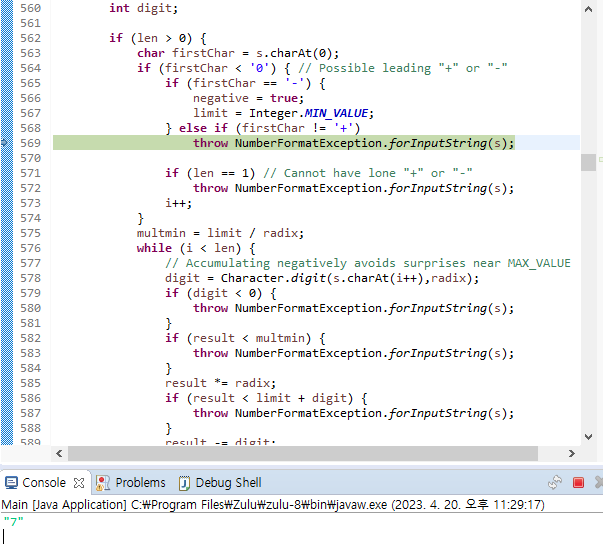Click the horizontal scroll right arrow
Screen dimensions: 603x560
[571, 453]
